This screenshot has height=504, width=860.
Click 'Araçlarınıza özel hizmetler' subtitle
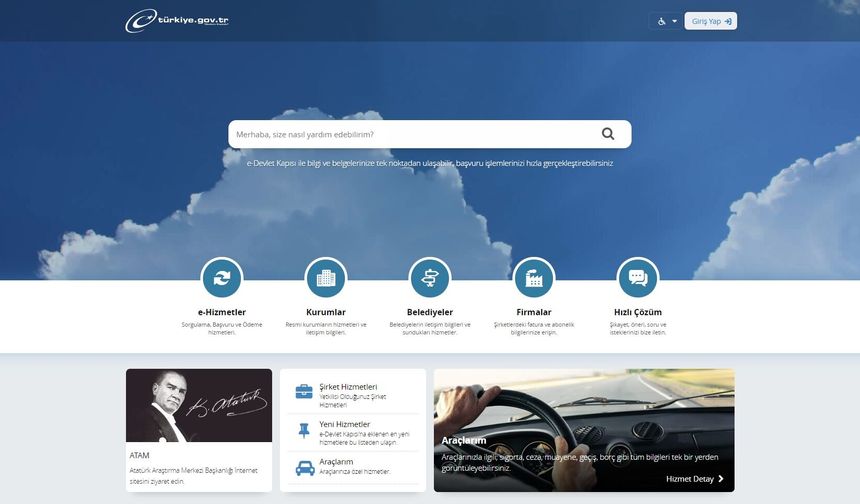[x=354, y=472]
